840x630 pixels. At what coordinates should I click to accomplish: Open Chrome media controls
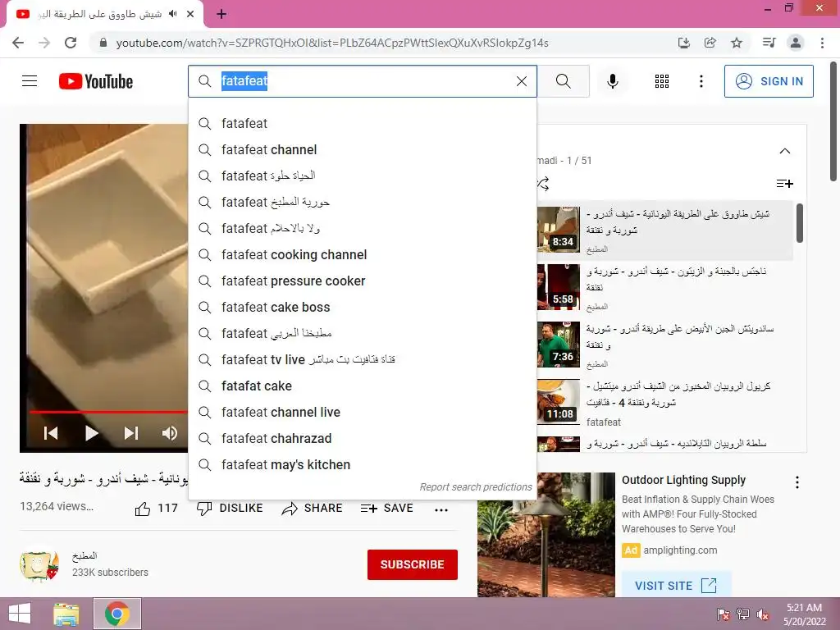click(x=769, y=43)
